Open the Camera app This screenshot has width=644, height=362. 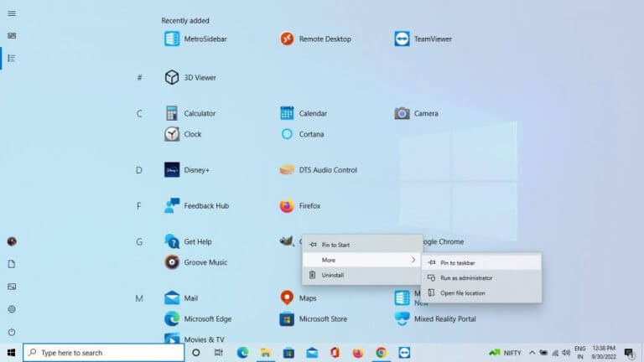pyautogui.click(x=416, y=113)
